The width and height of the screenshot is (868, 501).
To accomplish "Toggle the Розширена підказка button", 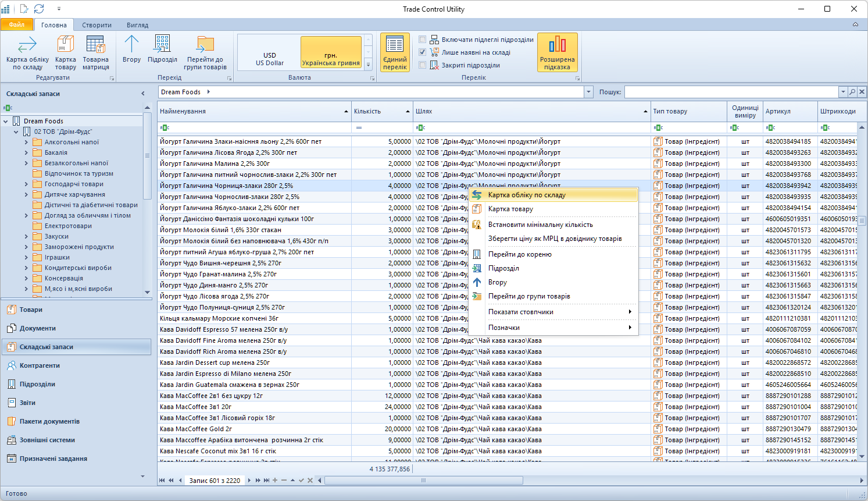I will click(x=557, y=52).
